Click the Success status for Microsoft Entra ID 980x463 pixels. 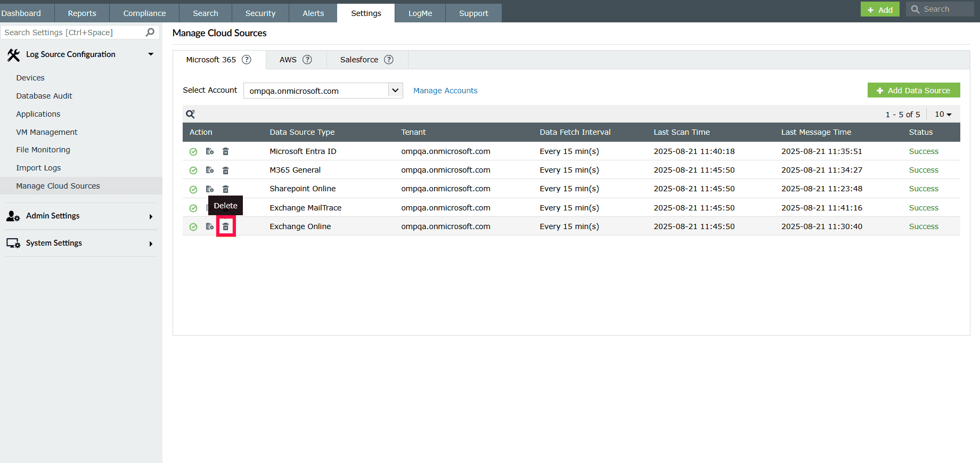point(924,151)
